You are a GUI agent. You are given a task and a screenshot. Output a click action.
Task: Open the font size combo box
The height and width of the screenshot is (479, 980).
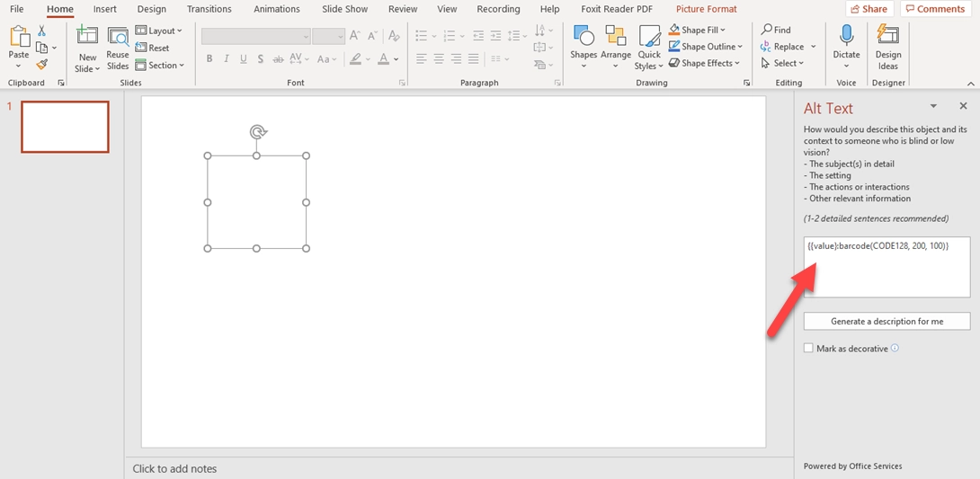coord(329,36)
